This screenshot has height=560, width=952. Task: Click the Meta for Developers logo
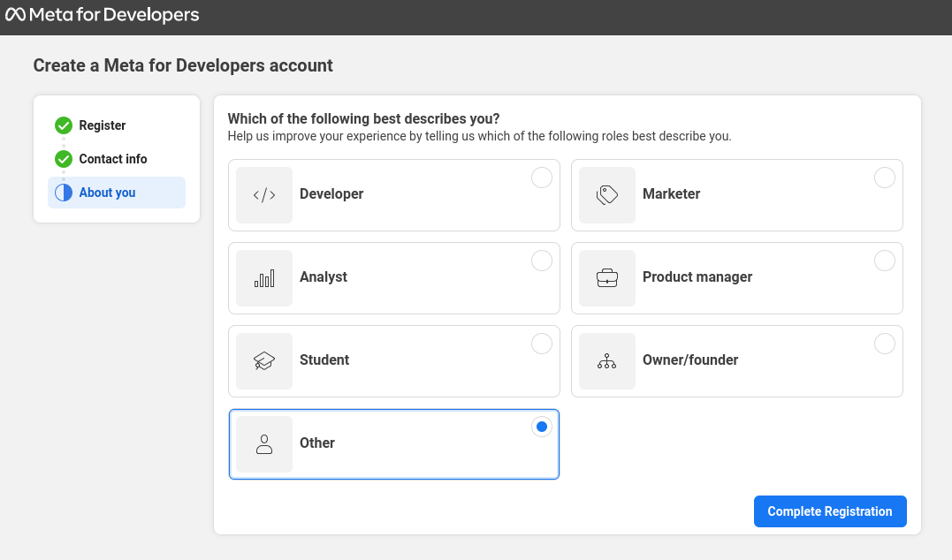click(102, 16)
